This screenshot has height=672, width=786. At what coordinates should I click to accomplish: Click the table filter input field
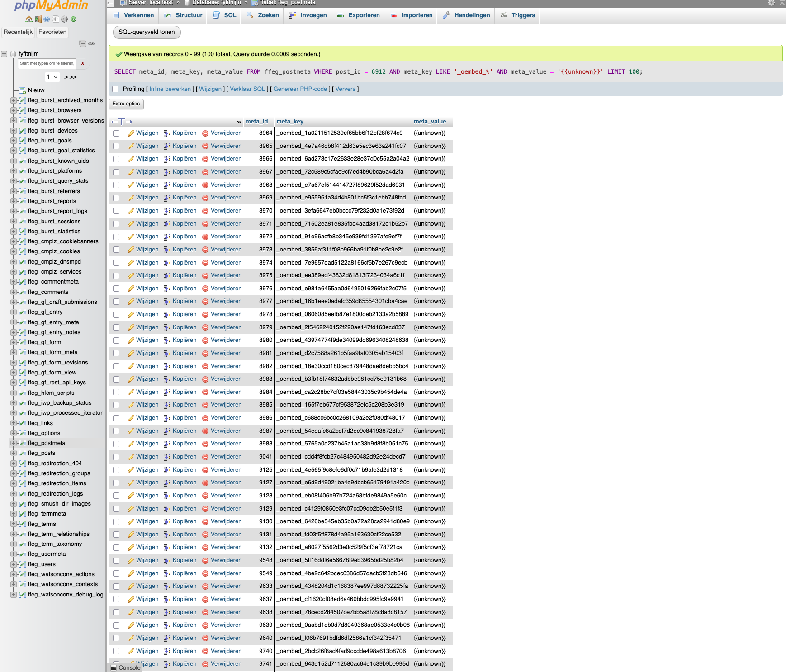click(x=47, y=63)
